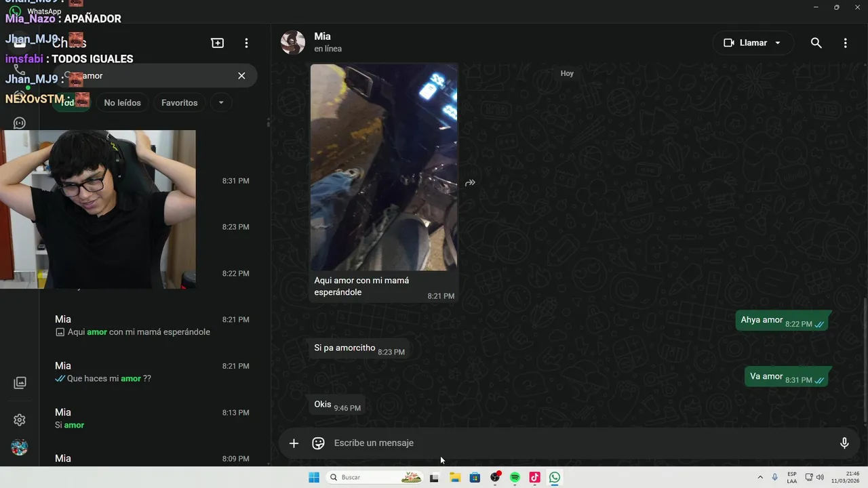Open Windows Start menu
This screenshot has width=868, height=488.
point(314,477)
